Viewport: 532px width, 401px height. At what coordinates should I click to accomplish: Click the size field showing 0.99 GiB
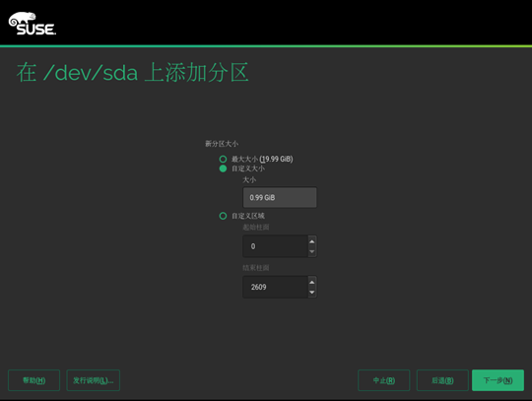click(280, 197)
